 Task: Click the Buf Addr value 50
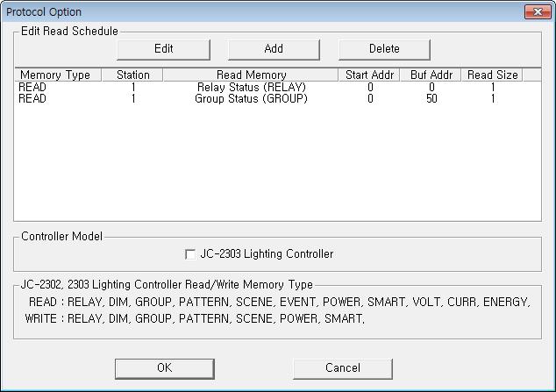[431, 99]
